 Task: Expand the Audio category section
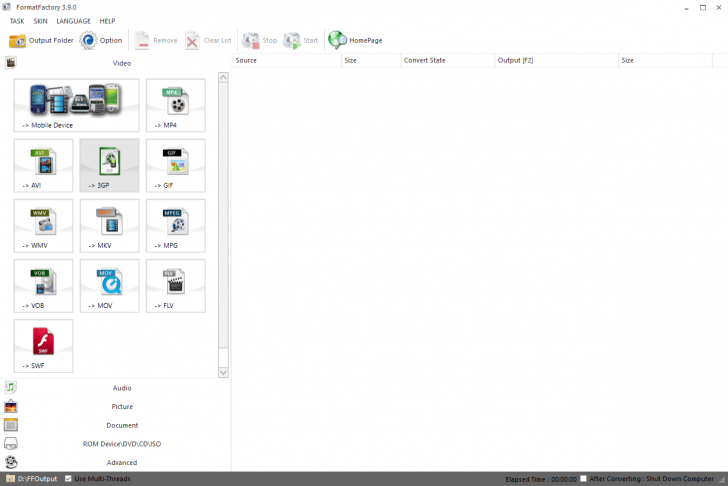tap(122, 388)
